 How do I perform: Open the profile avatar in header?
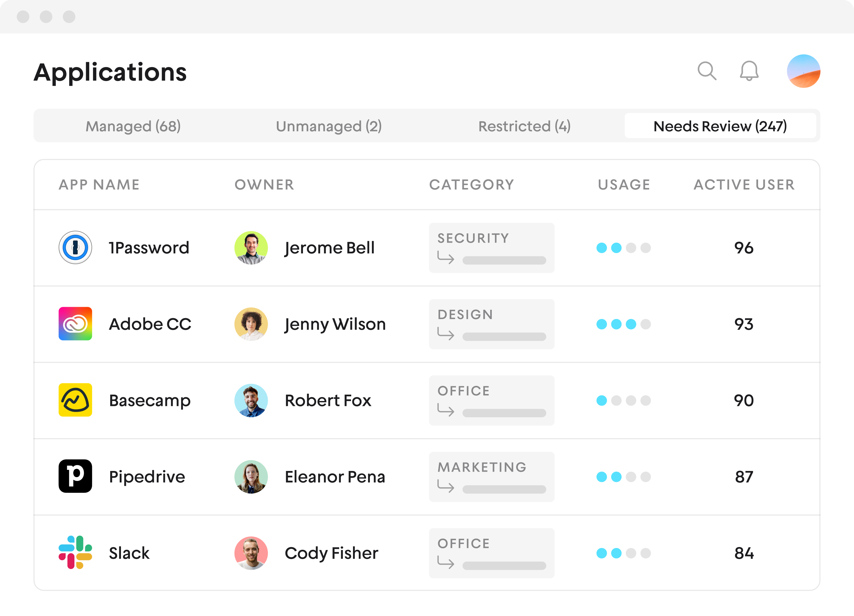click(x=803, y=71)
